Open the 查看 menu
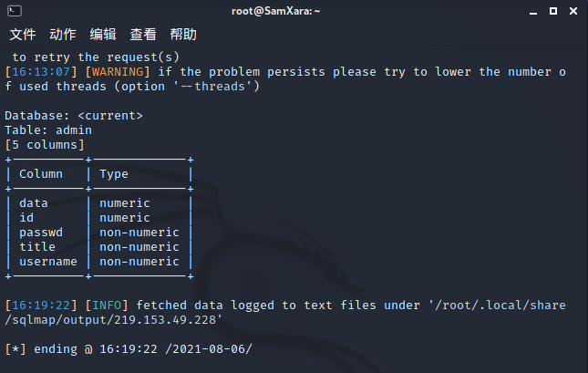This screenshot has height=373, width=588. pyautogui.click(x=143, y=35)
